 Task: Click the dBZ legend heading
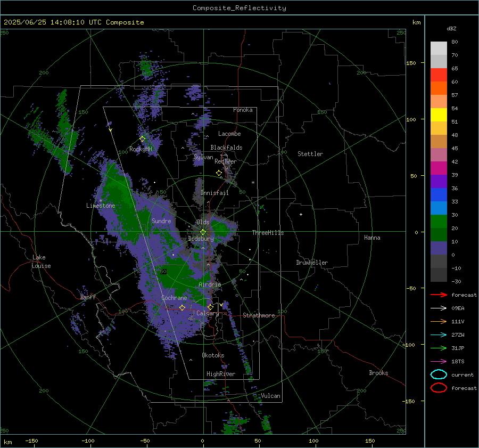click(x=451, y=28)
